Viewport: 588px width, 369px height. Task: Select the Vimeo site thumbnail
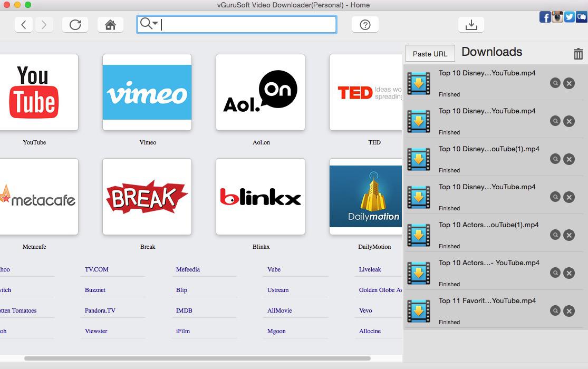[x=147, y=92]
